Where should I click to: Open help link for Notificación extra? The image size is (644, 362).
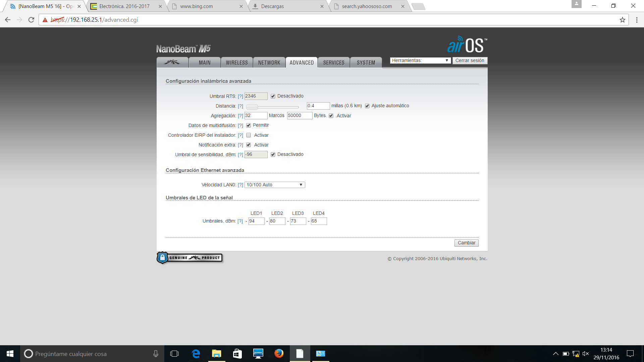240,145
